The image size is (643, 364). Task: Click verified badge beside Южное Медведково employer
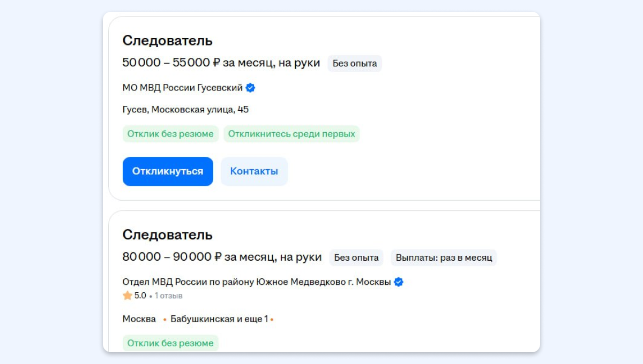(x=399, y=282)
